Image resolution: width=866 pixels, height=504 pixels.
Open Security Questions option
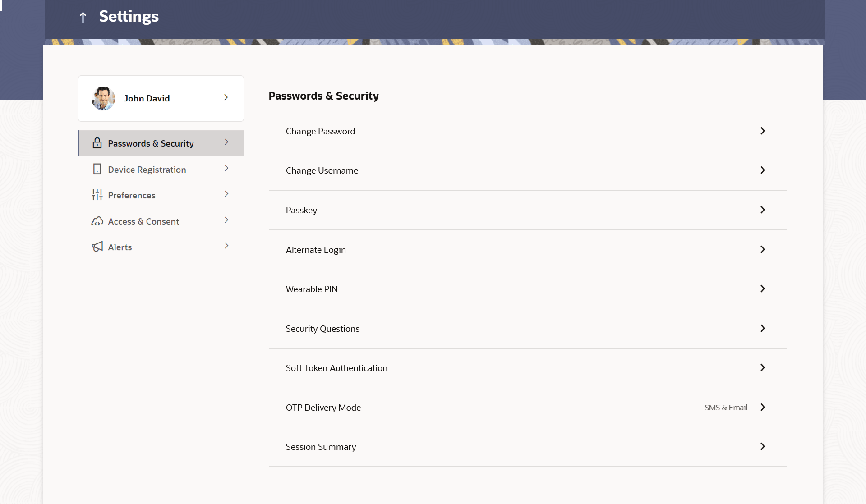pyautogui.click(x=322, y=329)
